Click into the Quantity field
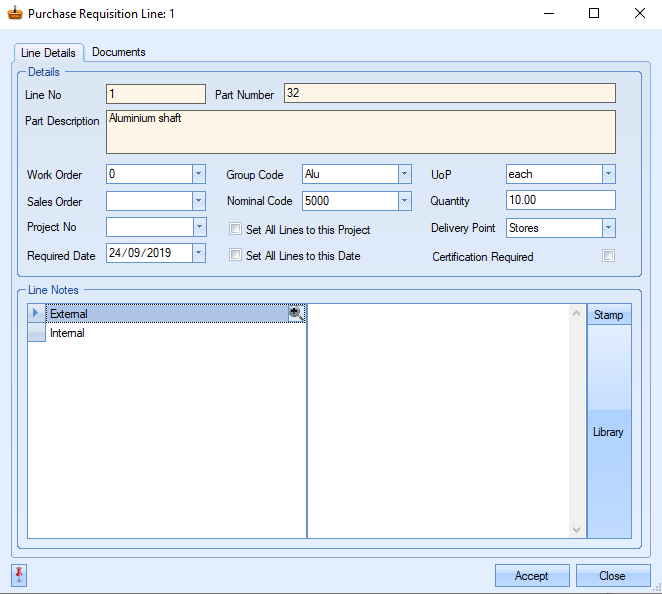Image resolution: width=662 pixels, height=594 pixels. (x=560, y=201)
